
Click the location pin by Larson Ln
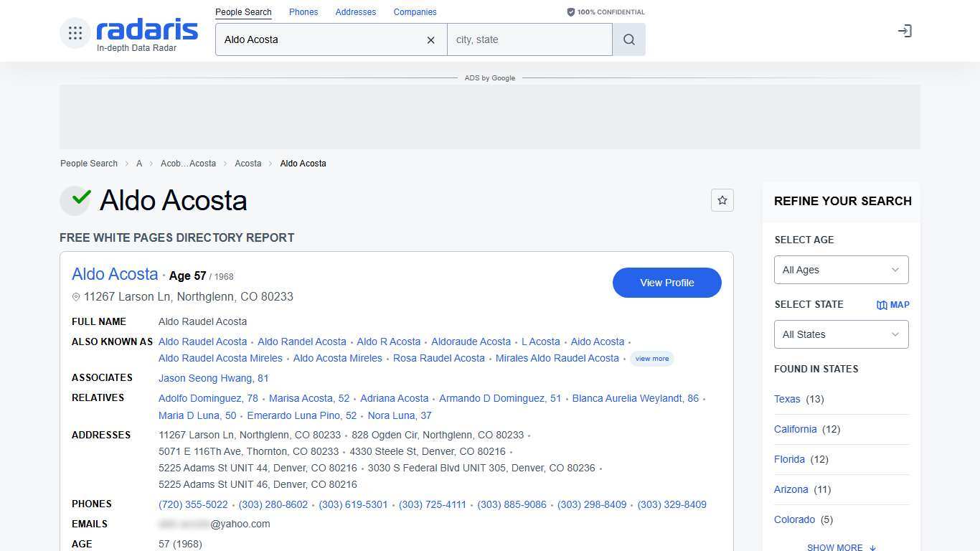(x=76, y=297)
